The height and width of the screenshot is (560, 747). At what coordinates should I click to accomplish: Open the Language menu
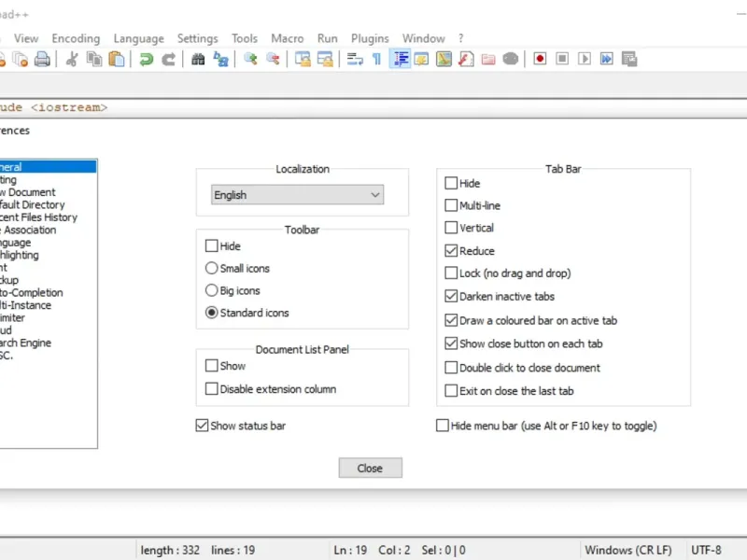pos(138,38)
